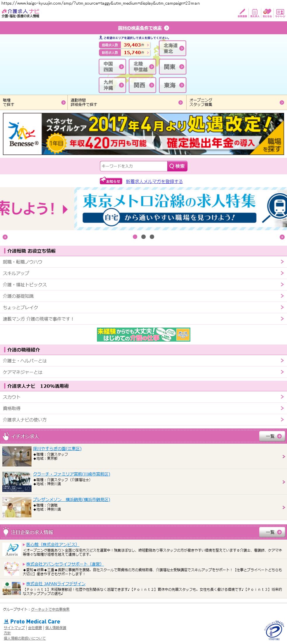Viewport: 287px width, 644px height.
Task: Click 未経験からでも大丈夫 green banner
Action: pos(144,335)
